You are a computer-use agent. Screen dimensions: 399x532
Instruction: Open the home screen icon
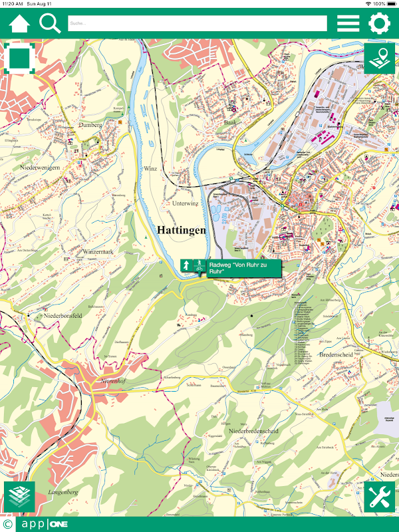[19, 23]
